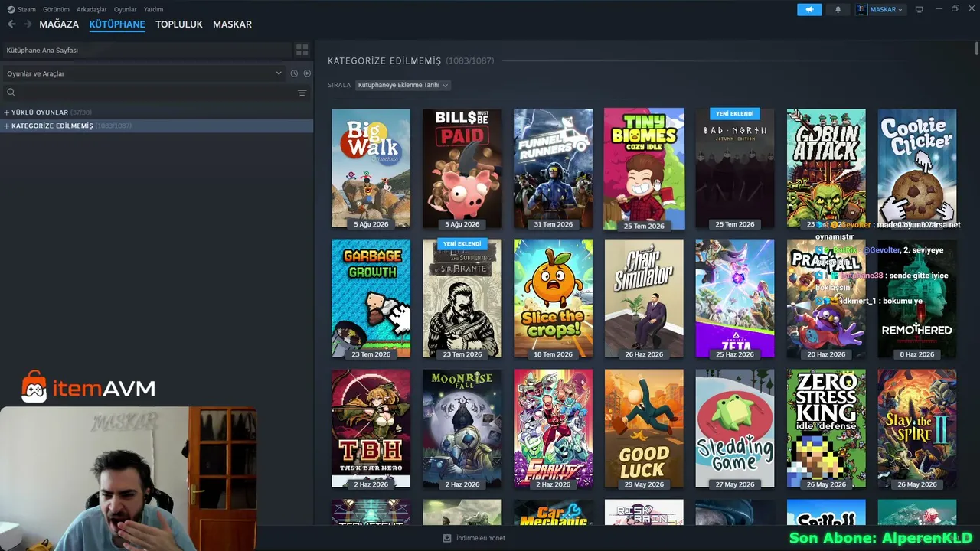The width and height of the screenshot is (980, 551).
Task: Switch to the MAĞAZA tab
Action: coord(59,24)
